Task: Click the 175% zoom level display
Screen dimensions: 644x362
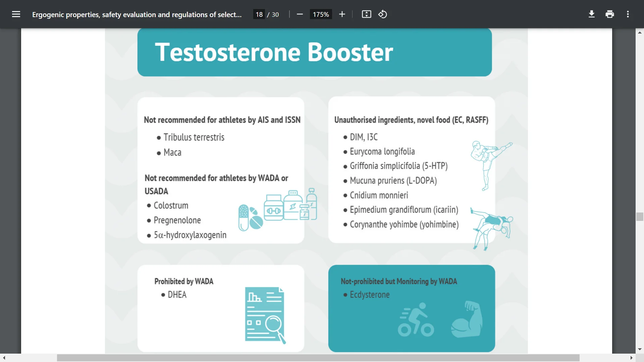Action: point(320,14)
